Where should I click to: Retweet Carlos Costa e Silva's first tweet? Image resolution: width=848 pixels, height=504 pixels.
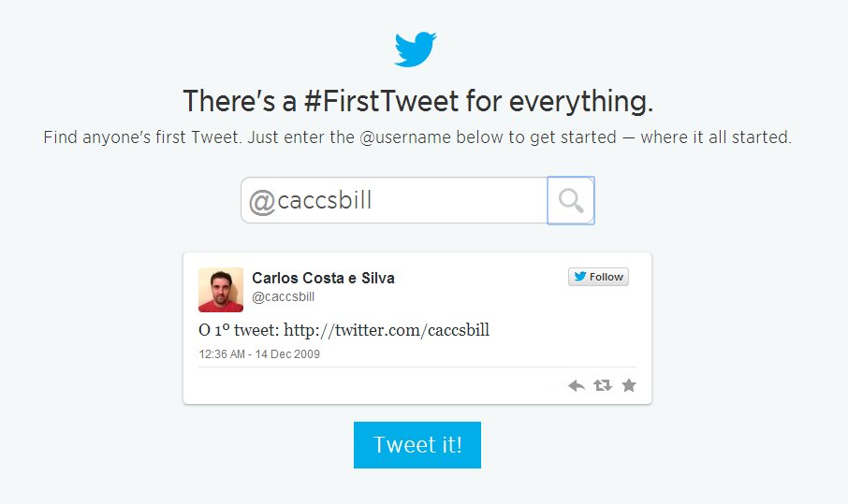coord(603,385)
